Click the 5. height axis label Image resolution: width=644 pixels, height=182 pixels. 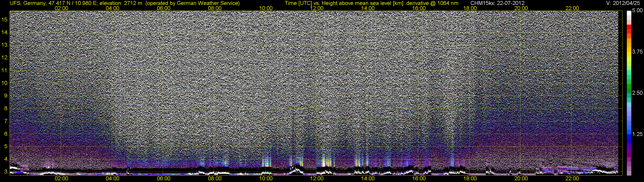[6, 147]
